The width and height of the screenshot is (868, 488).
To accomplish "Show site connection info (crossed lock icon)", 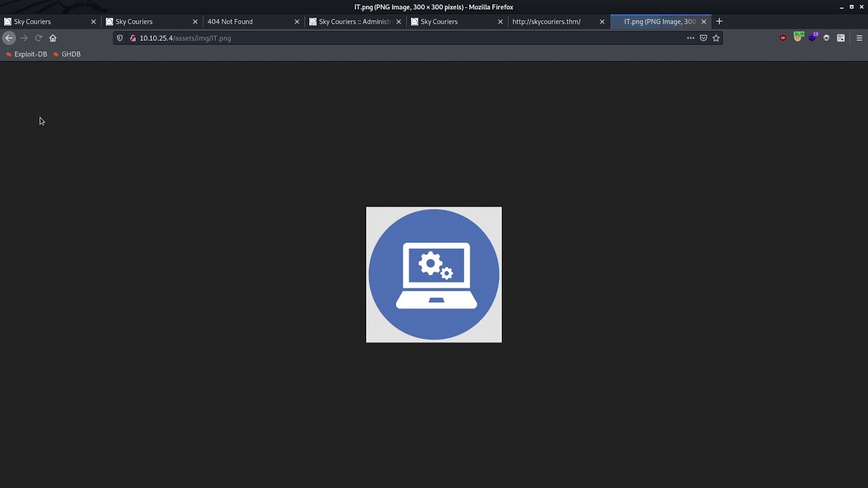I will point(133,38).
